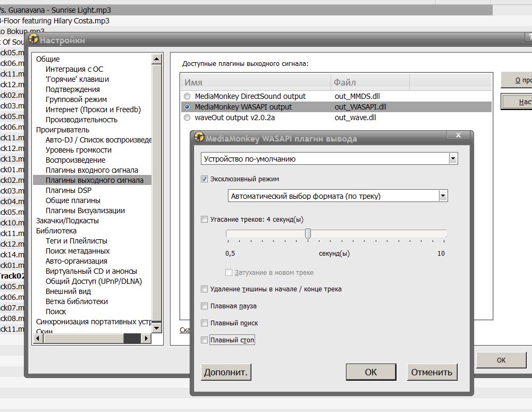Image resolution: width=532 pixels, height=412 pixels.
Task: Select Общие плагины settings item
Action: pos(73,200)
